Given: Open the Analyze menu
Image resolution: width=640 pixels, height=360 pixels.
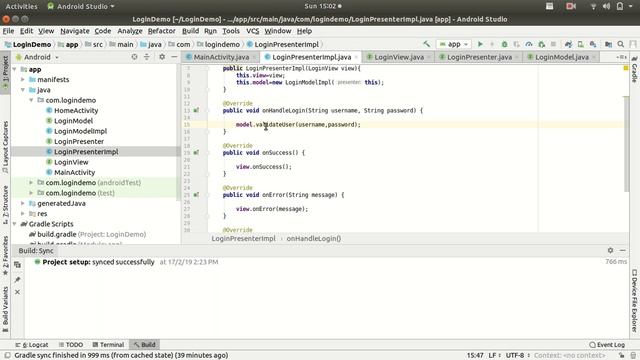Looking at the screenshot, I should [x=130, y=31].
